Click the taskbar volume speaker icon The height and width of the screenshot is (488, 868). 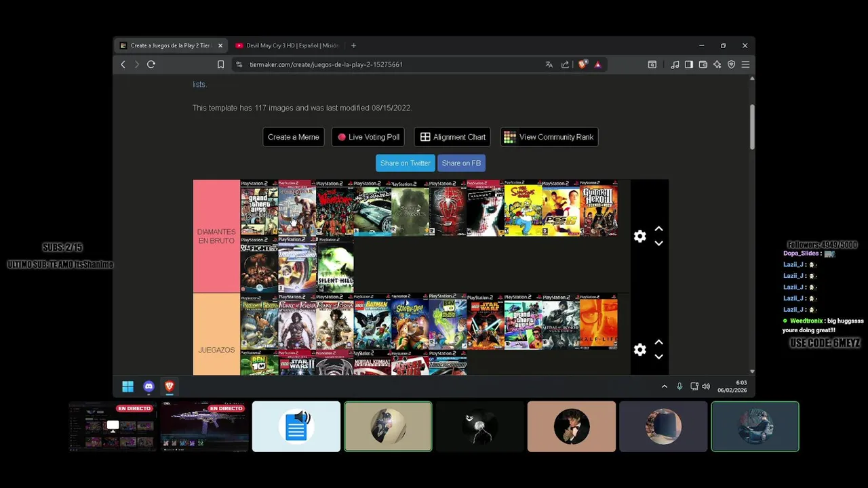point(706,386)
